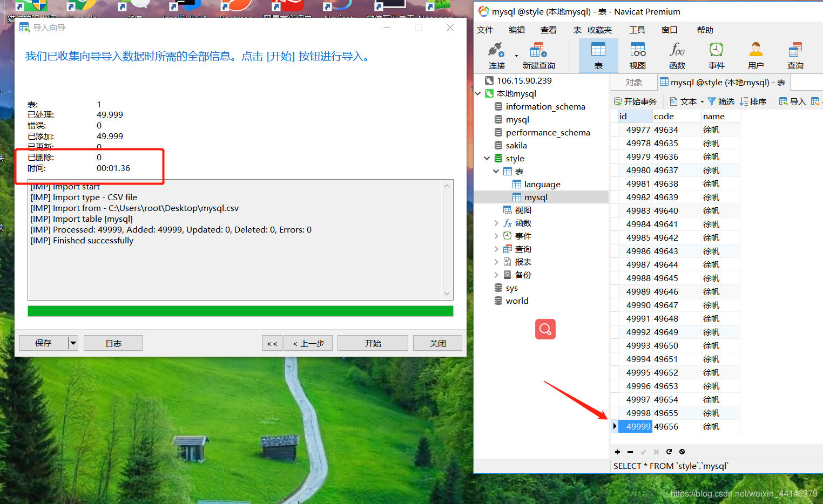Open the View toolbar icon
This screenshot has width=823, height=504.
click(x=638, y=55)
